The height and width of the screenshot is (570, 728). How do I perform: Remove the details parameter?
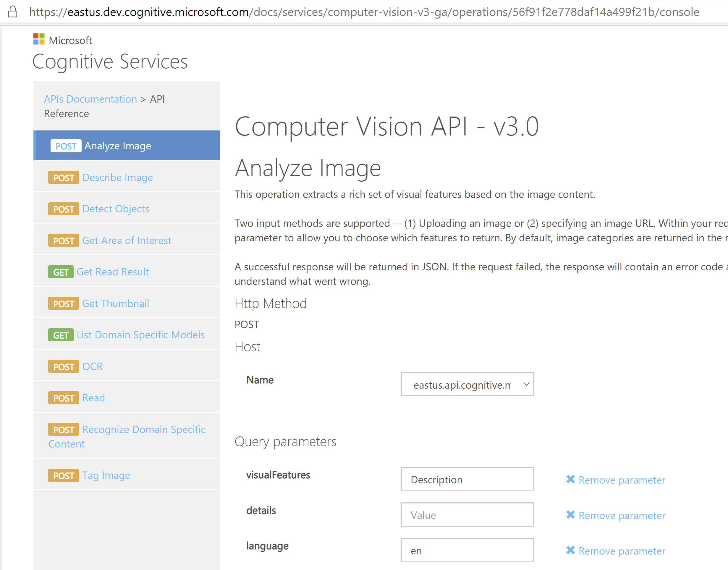coord(616,515)
